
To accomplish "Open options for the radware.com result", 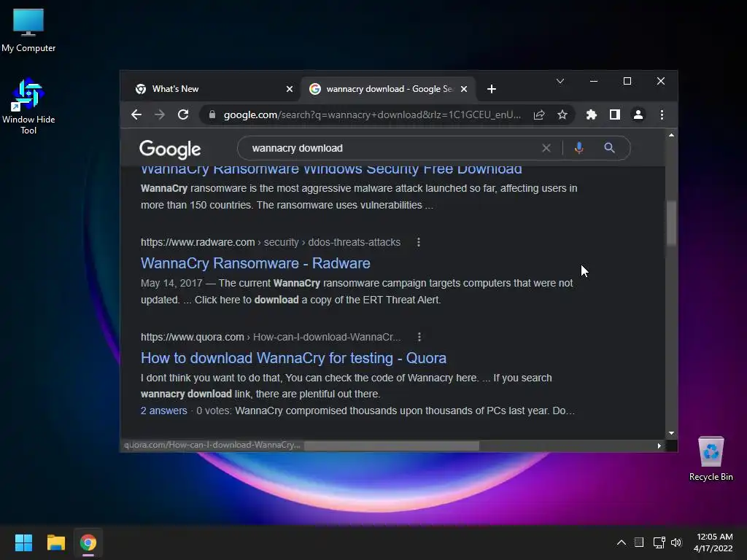I will [418, 242].
